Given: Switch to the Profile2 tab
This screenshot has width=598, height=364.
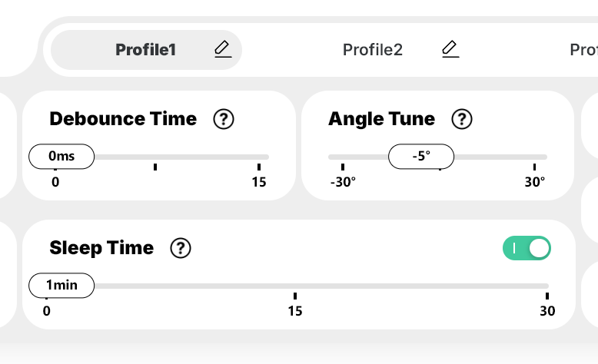Looking at the screenshot, I should point(373,50).
